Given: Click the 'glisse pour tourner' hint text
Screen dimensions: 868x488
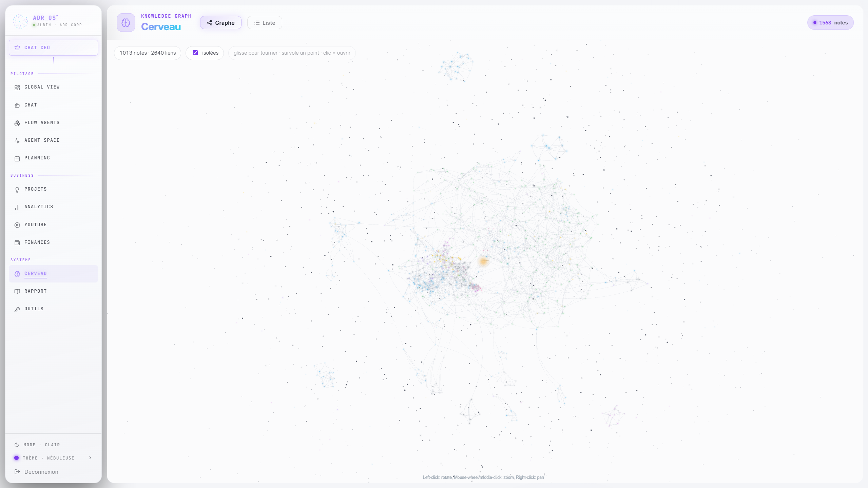Looking at the screenshot, I should [292, 53].
